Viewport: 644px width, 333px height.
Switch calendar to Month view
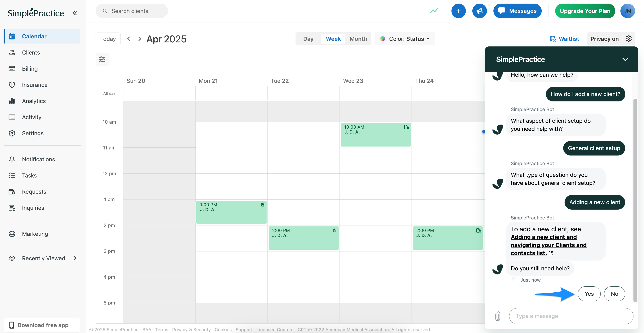358,39
